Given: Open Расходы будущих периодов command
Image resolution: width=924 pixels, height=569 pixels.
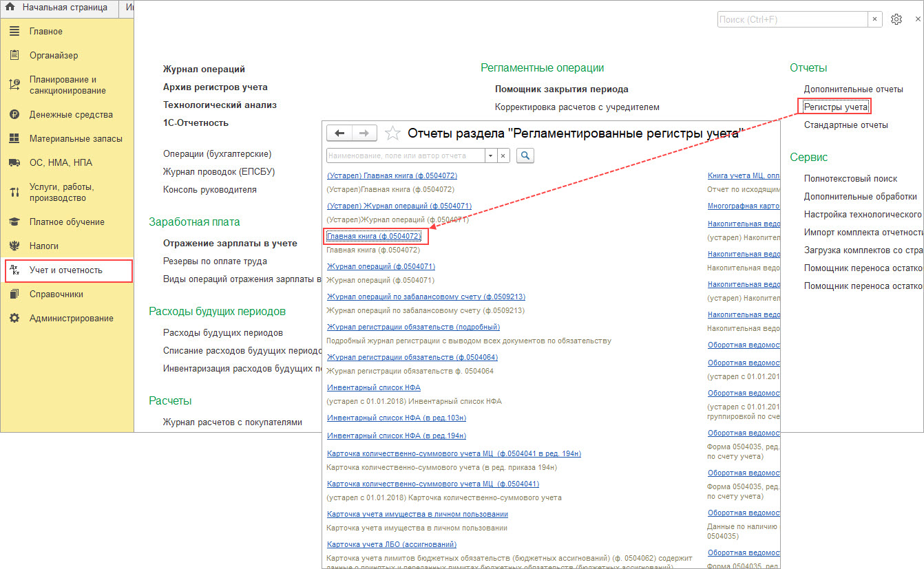Looking at the screenshot, I should [222, 333].
